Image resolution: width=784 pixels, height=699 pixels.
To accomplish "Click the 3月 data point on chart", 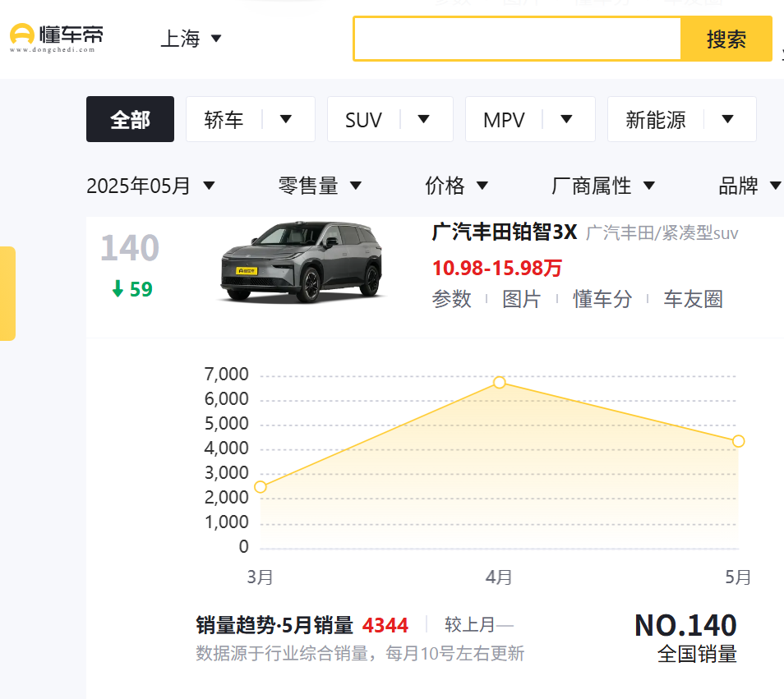I will [x=261, y=486].
